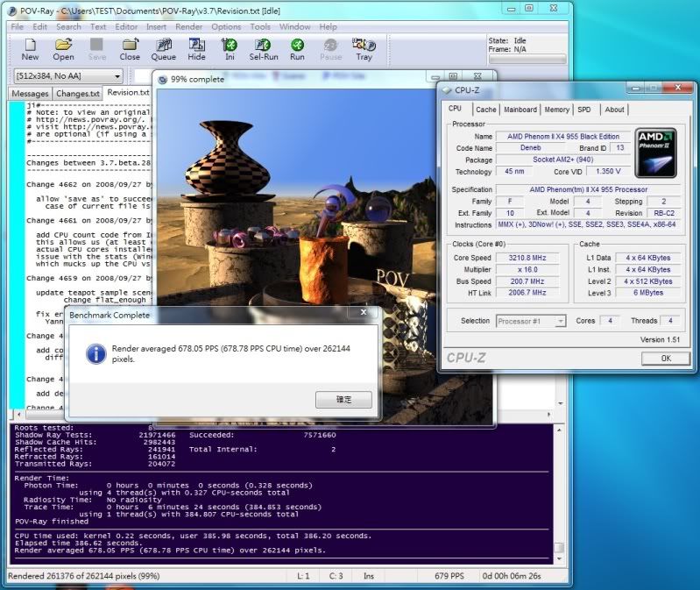Switch to the Memory tab in CPU-Z
The height and width of the screenshot is (590, 700).
pyautogui.click(x=556, y=110)
